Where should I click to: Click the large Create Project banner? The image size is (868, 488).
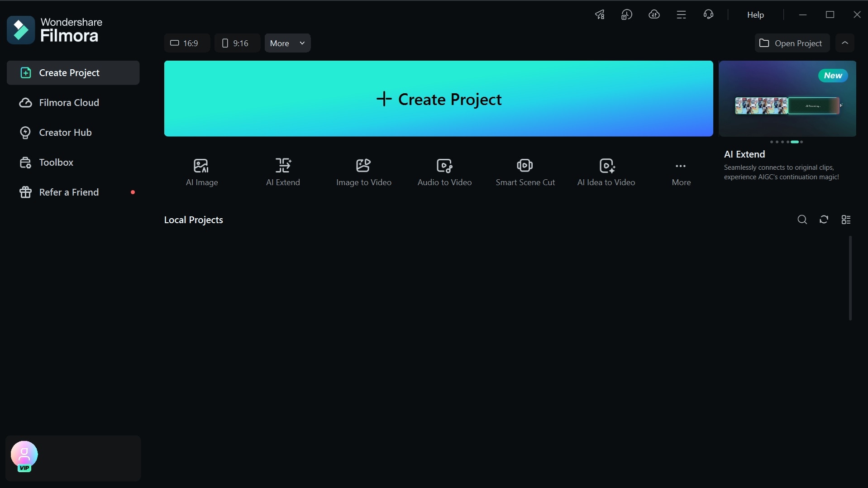[439, 99]
